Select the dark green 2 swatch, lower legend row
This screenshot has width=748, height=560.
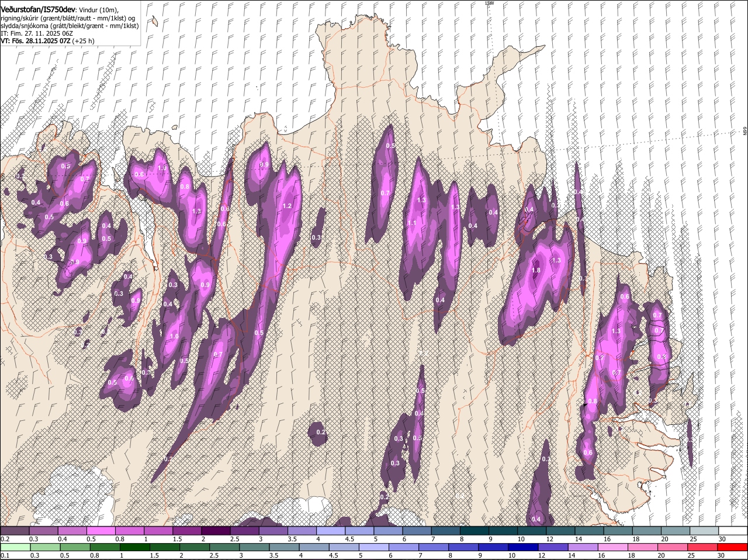pos(195,547)
